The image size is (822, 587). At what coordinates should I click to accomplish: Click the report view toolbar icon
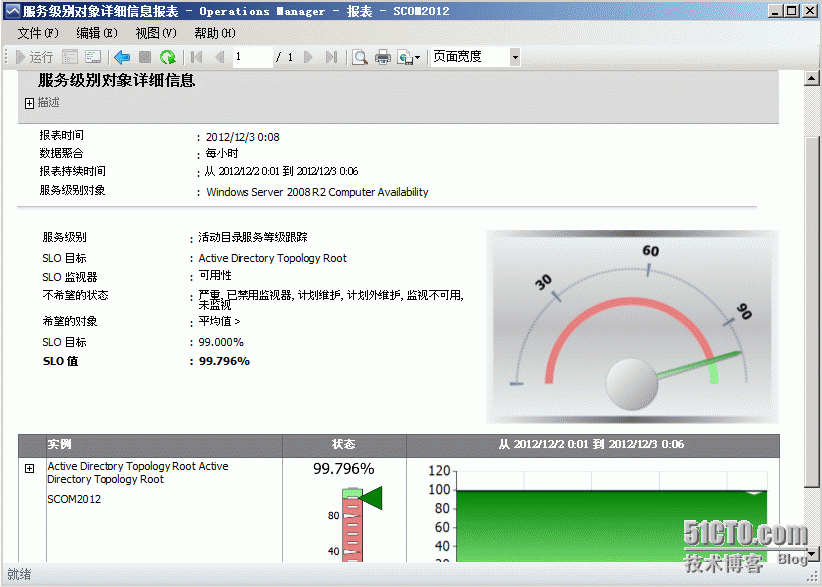[x=93, y=57]
